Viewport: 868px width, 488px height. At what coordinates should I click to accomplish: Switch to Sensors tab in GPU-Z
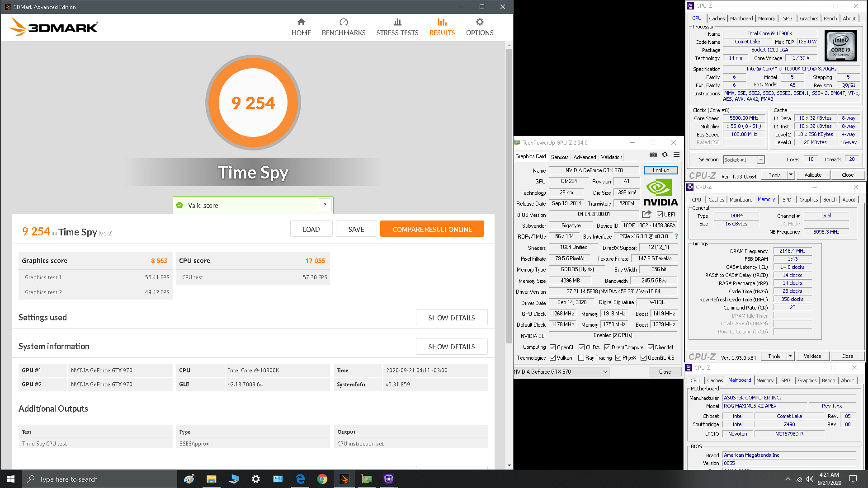(x=560, y=157)
